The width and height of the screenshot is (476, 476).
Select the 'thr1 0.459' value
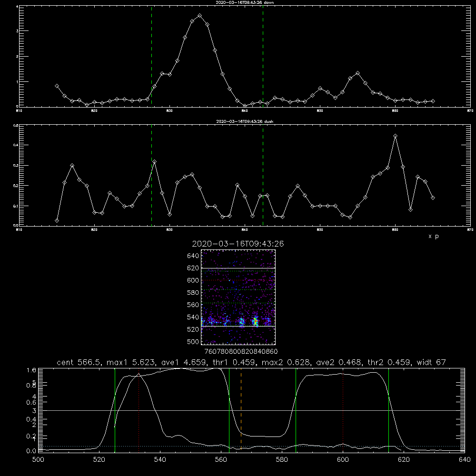point(233,362)
